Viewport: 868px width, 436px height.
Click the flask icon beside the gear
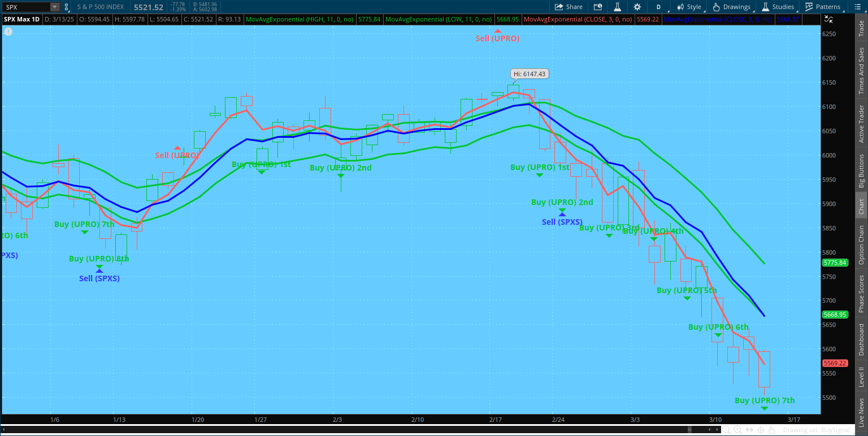tap(618, 7)
